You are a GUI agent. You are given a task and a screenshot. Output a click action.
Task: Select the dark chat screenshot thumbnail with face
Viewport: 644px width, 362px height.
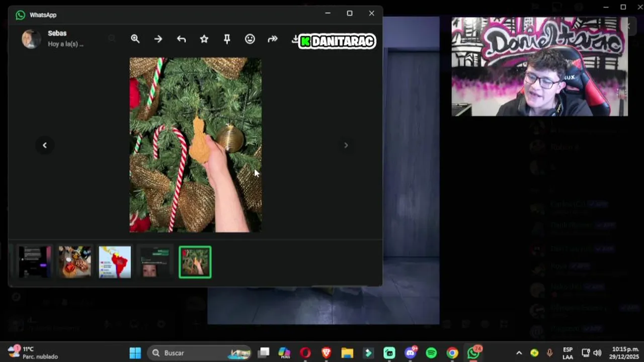[155, 262]
